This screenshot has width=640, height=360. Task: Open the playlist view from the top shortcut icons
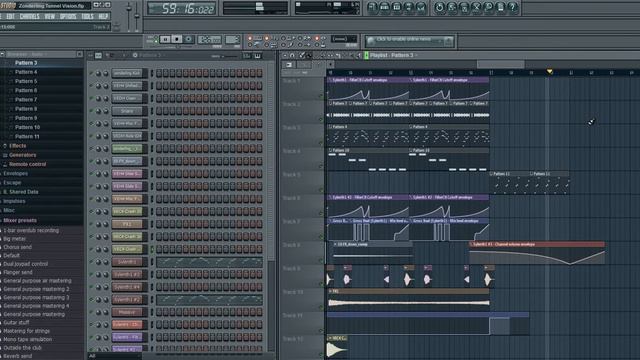372,7
